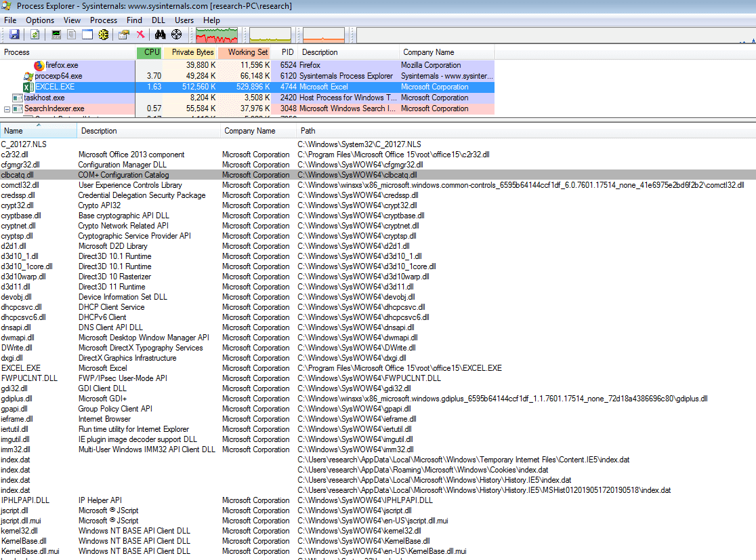Collapse the SearchIndexer.exe tree node
This screenshot has width=756, height=560.
coord(7,109)
